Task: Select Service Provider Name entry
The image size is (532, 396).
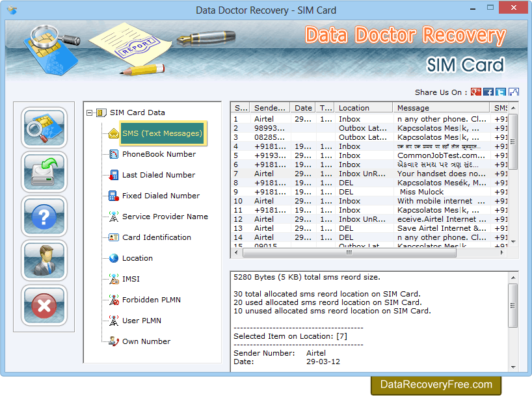Action: click(x=165, y=217)
